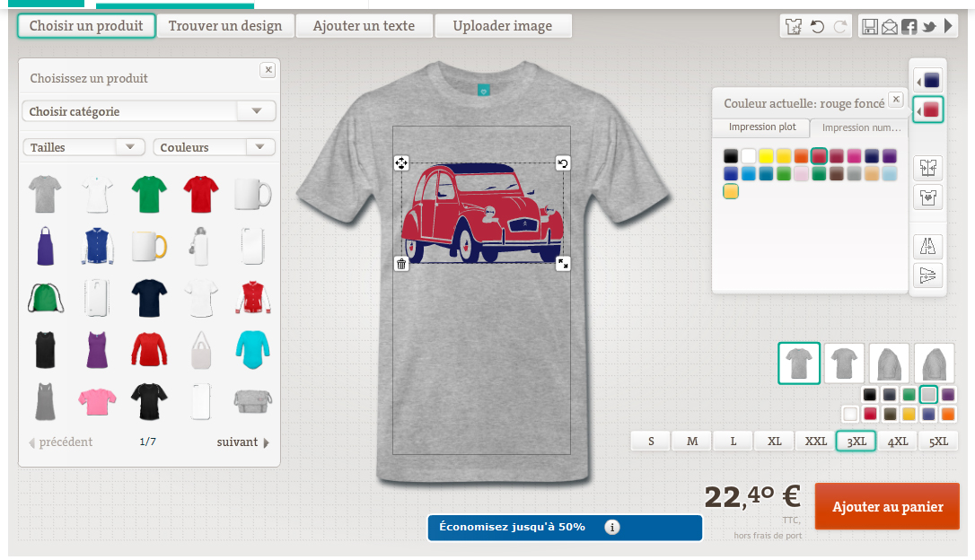The height and width of the screenshot is (560, 975).
Task: Click the play arrow beside the Twitter icon
Action: click(948, 25)
